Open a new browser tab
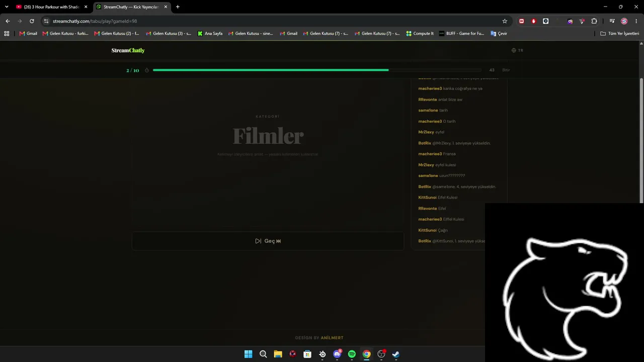644x362 pixels. [178, 7]
